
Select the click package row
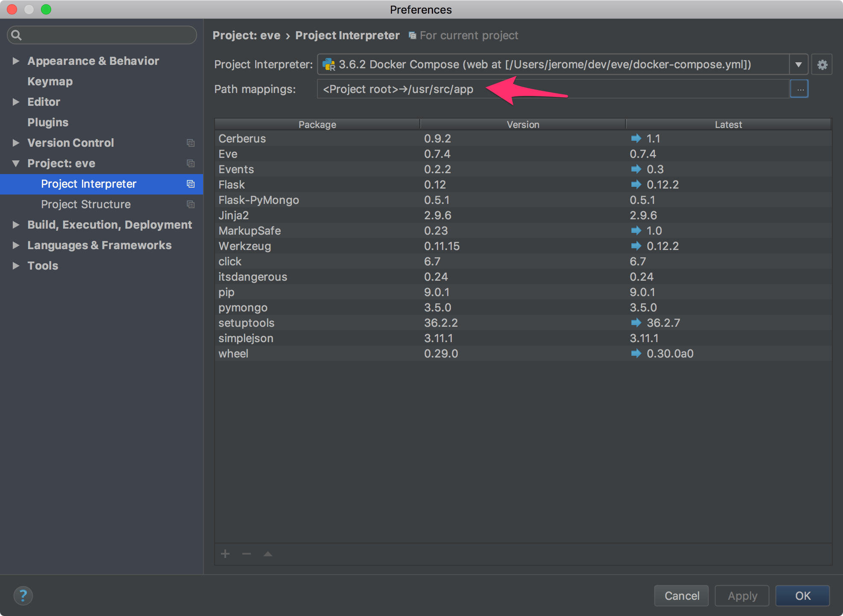[523, 262]
